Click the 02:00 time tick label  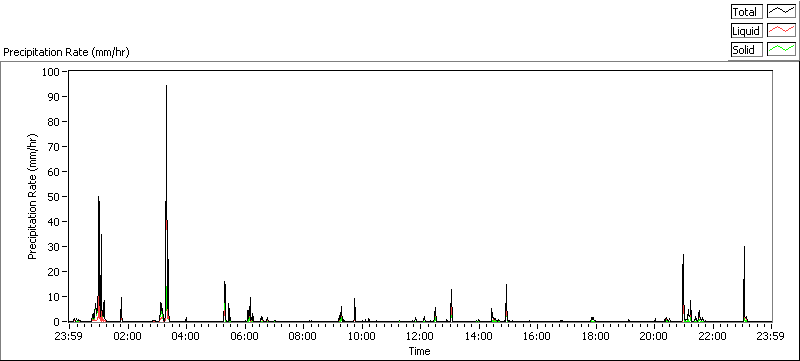(x=128, y=336)
